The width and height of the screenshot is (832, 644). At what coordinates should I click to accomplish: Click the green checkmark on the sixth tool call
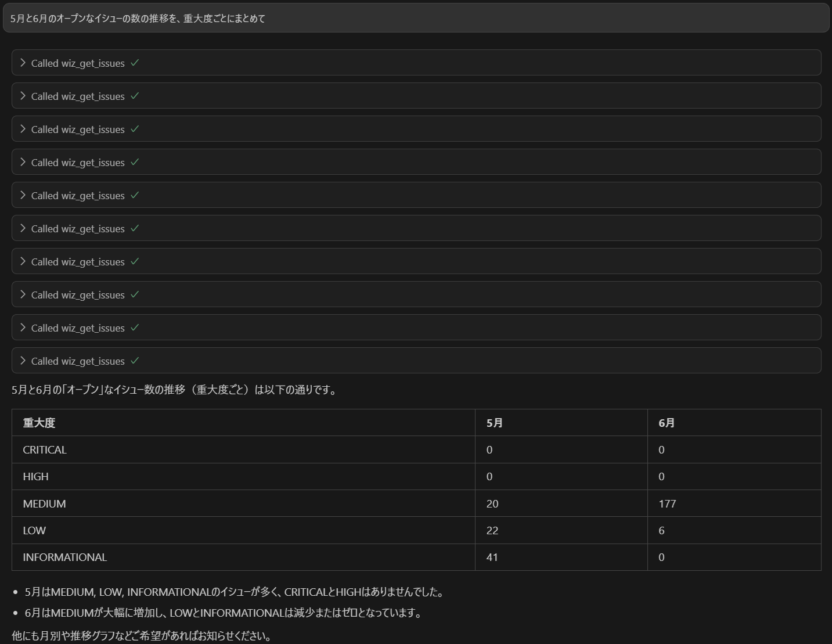tap(135, 228)
